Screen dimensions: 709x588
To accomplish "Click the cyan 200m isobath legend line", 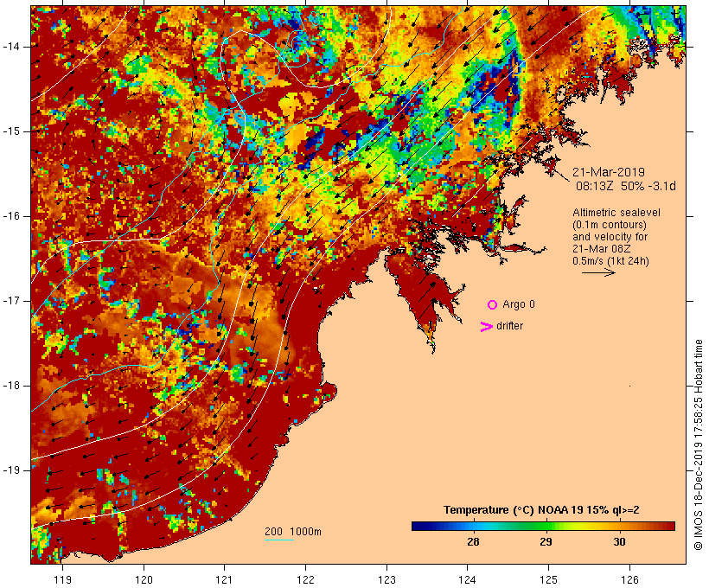I will pyautogui.click(x=279, y=540).
